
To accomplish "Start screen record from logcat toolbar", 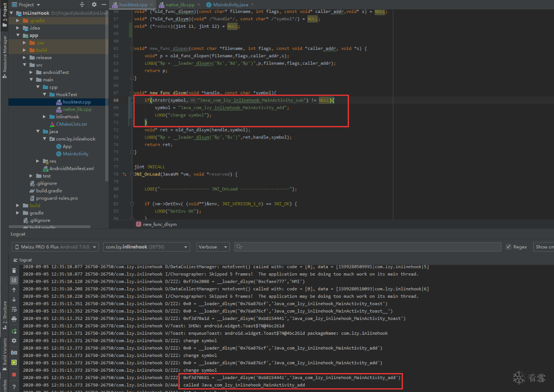I will pyautogui.click(x=14, y=362).
